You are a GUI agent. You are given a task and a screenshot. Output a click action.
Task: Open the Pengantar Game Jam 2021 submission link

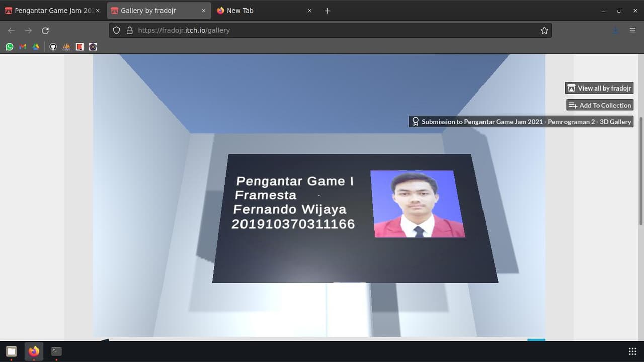tap(521, 122)
